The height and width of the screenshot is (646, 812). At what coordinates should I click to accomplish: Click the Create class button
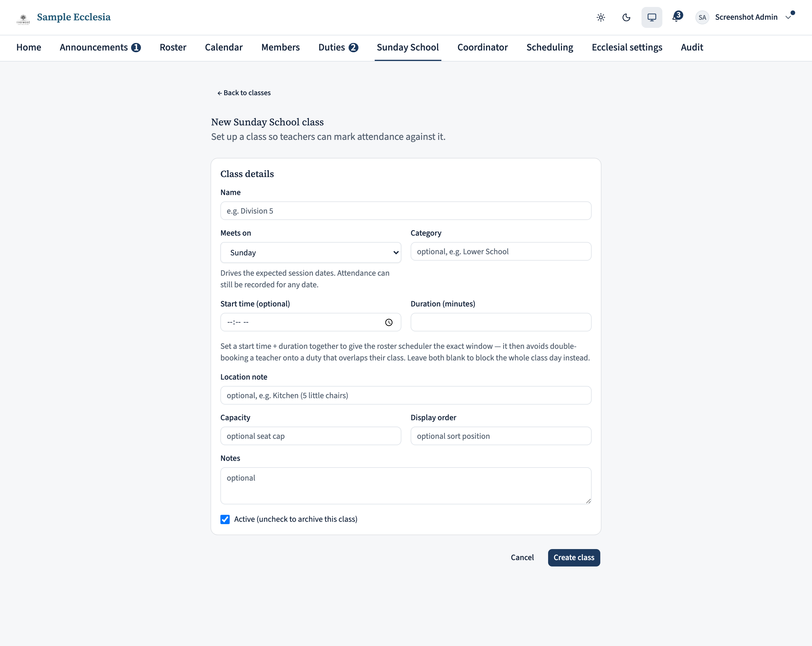(574, 557)
